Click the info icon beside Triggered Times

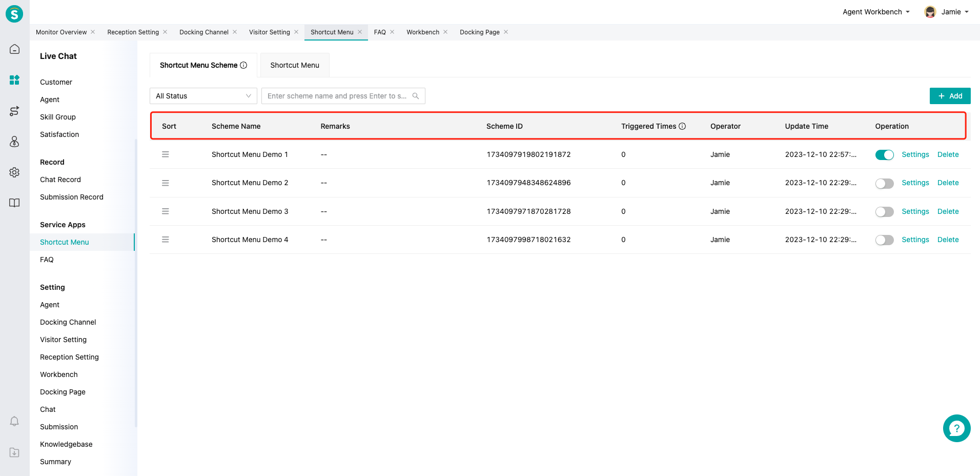pyautogui.click(x=682, y=126)
